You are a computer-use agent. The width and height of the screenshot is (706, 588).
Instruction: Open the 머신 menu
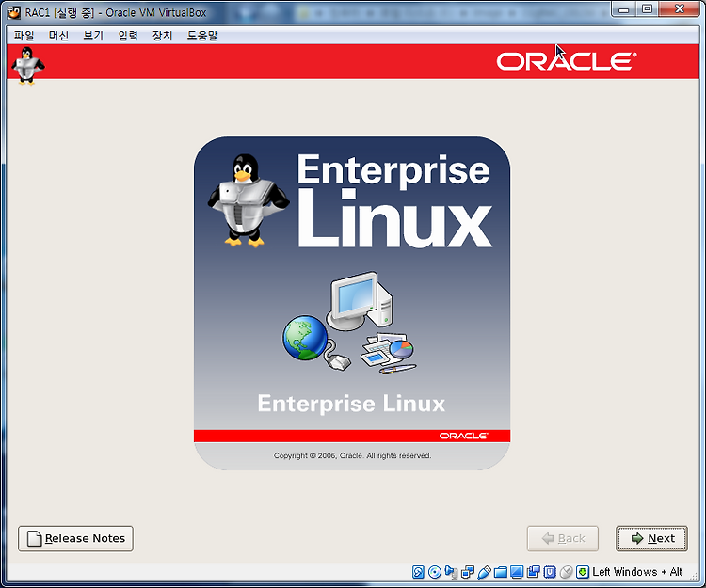click(58, 36)
